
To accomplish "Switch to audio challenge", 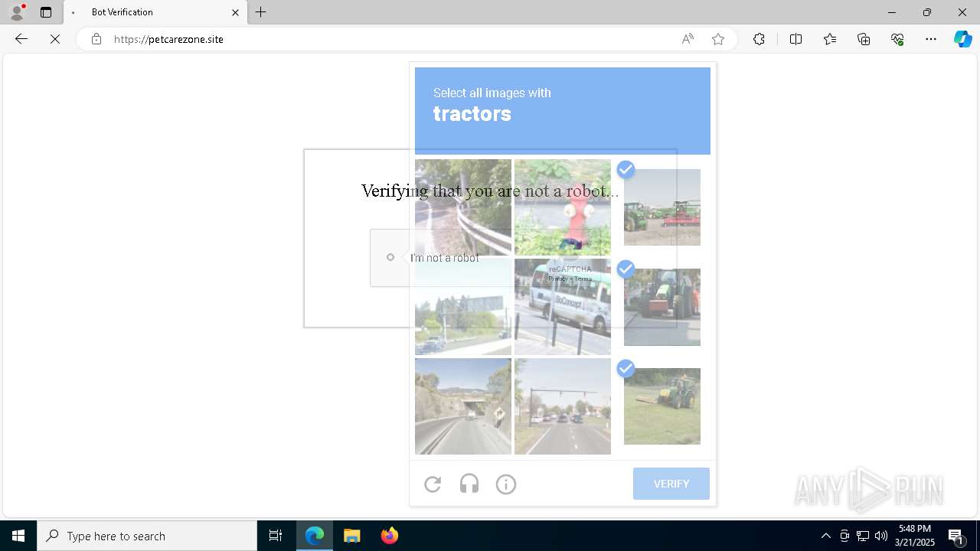I will [x=469, y=484].
